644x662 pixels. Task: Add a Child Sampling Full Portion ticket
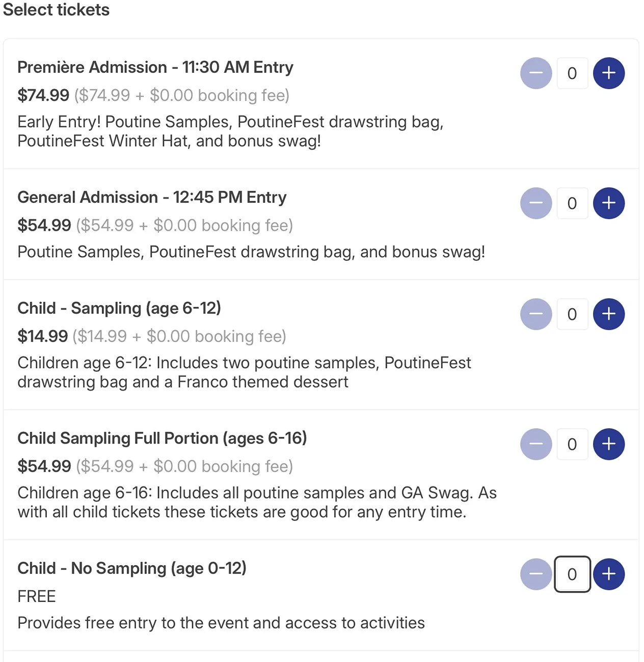coord(609,444)
